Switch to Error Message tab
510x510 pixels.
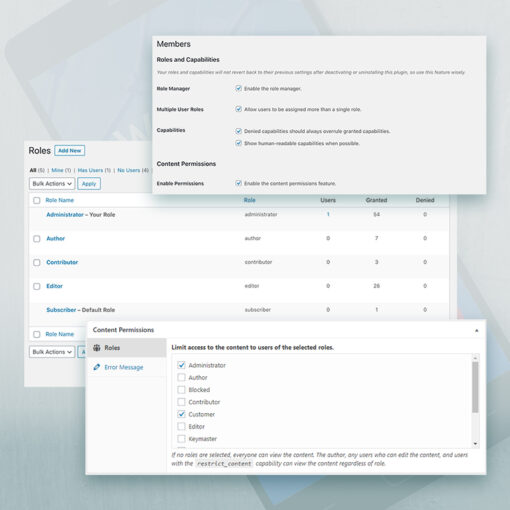click(126, 367)
